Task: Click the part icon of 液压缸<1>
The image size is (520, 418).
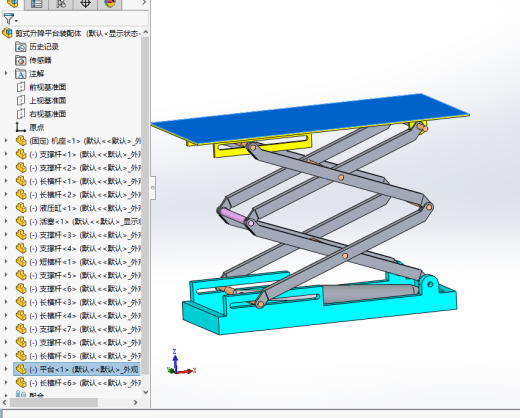Action: pos(21,208)
